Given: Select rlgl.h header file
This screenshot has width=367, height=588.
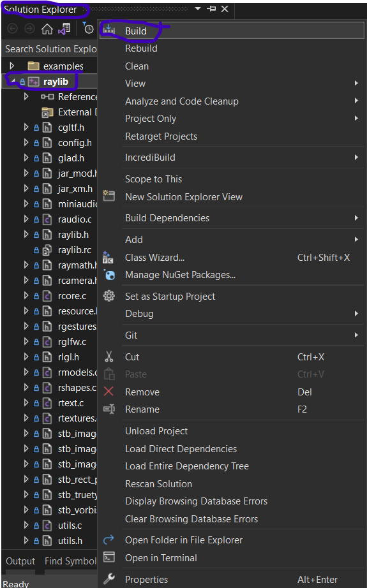Looking at the screenshot, I should pos(68,357).
